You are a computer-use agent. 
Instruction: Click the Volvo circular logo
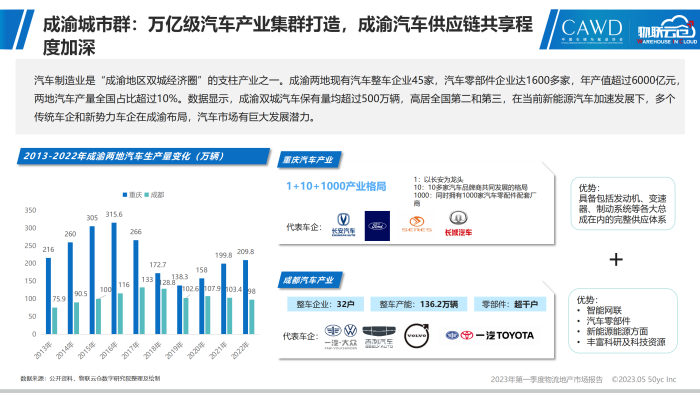pyautogui.click(x=417, y=335)
